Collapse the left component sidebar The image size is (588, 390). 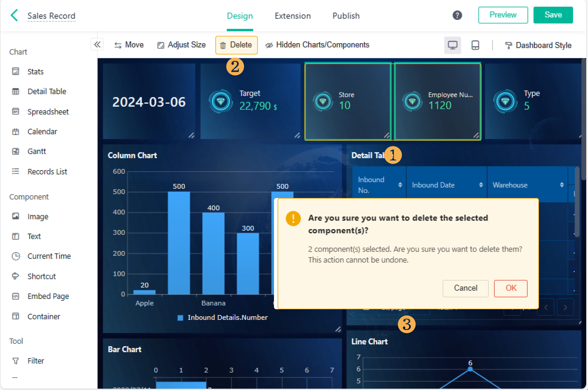click(x=97, y=45)
